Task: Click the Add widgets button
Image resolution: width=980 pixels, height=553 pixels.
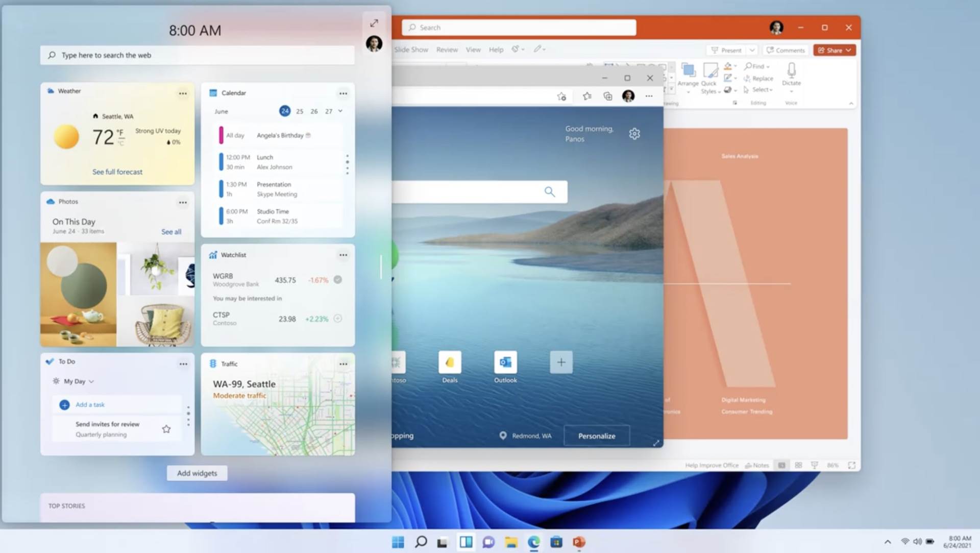Action: click(197, 473)
